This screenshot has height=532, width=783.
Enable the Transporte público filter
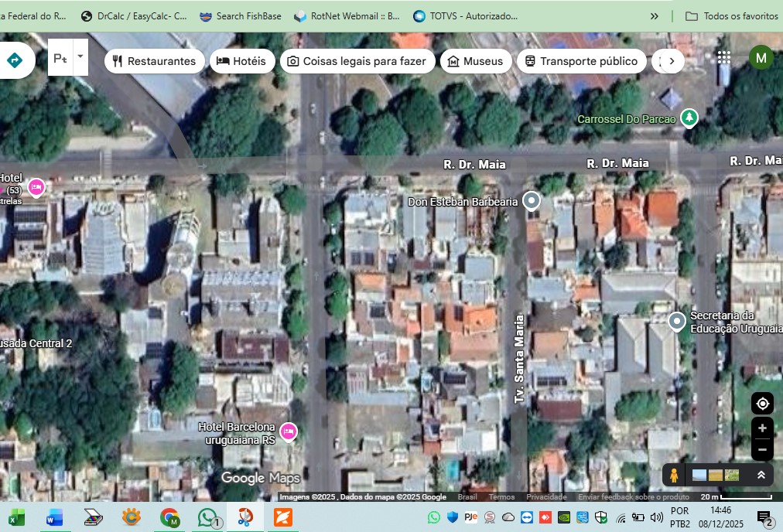581,60
